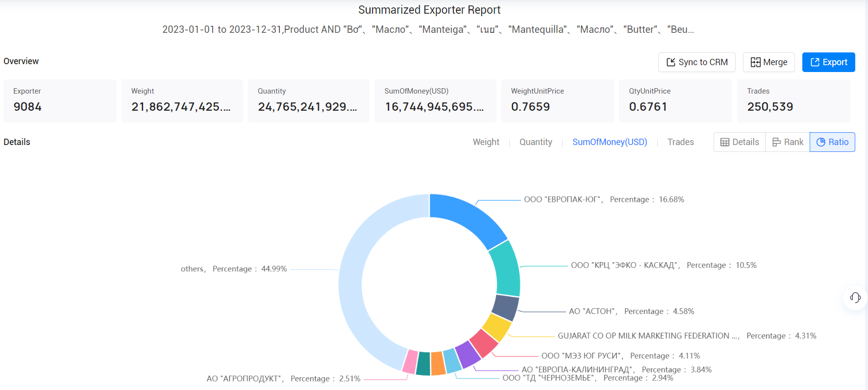The height and width of the screenshot is (390, 868).
Task: Click the dark teal donut slice
Action: pyautogui.click(x=423, y=364)
